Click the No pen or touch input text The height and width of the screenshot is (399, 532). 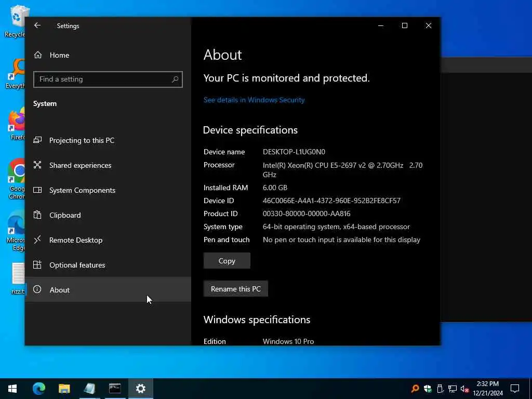coord(341,240)
